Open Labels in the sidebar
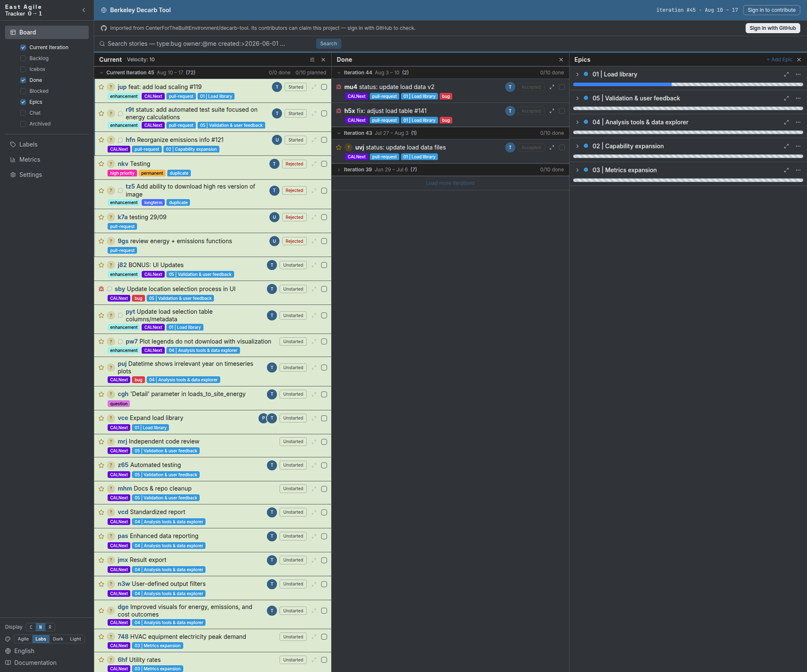Viewport: 807px width, 672px height. (x=47, y=144)
